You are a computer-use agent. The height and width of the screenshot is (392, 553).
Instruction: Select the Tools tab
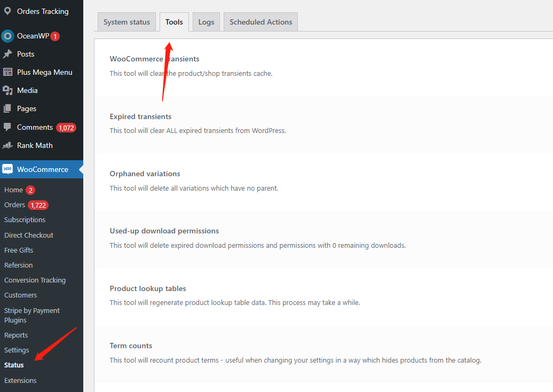click(x=174, y=22)
